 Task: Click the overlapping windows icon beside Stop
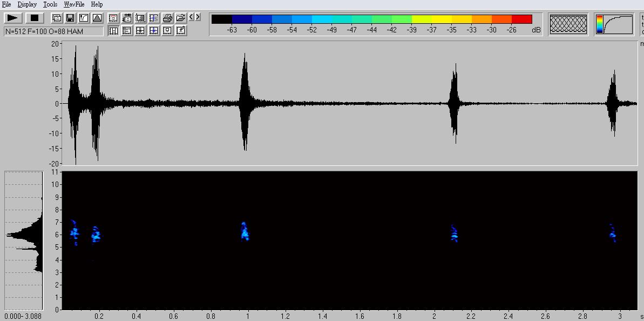(x=57, y=18)
